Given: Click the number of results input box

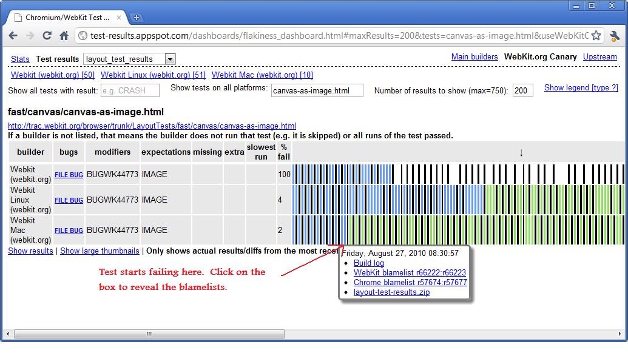Looking at the screenshot, I should coord(522,91).
